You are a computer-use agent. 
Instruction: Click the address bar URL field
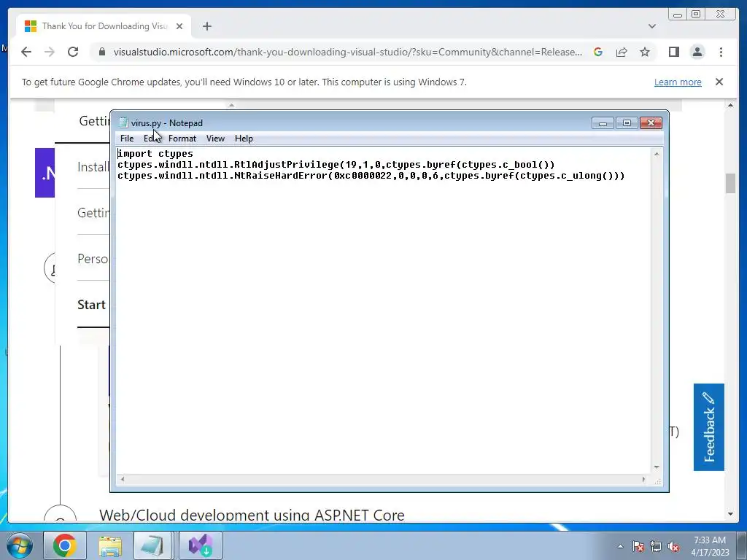(x=347, y=52)
